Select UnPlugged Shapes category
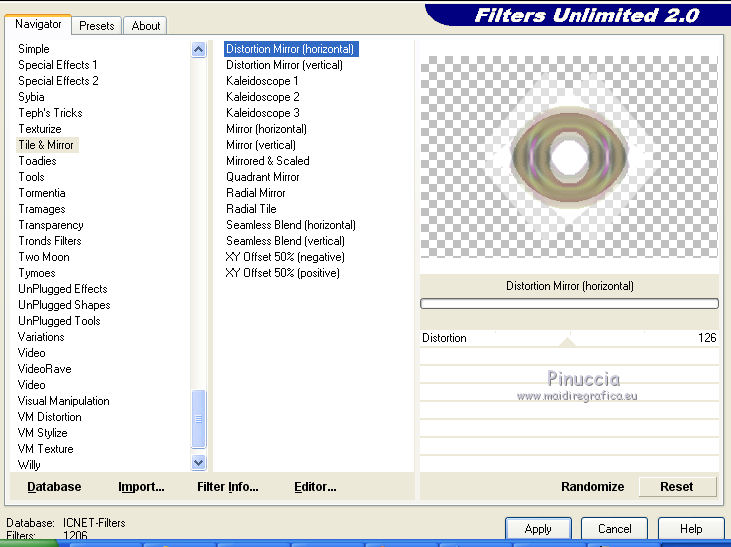Screen dimensions: 731x547 [x=64, y=305]
